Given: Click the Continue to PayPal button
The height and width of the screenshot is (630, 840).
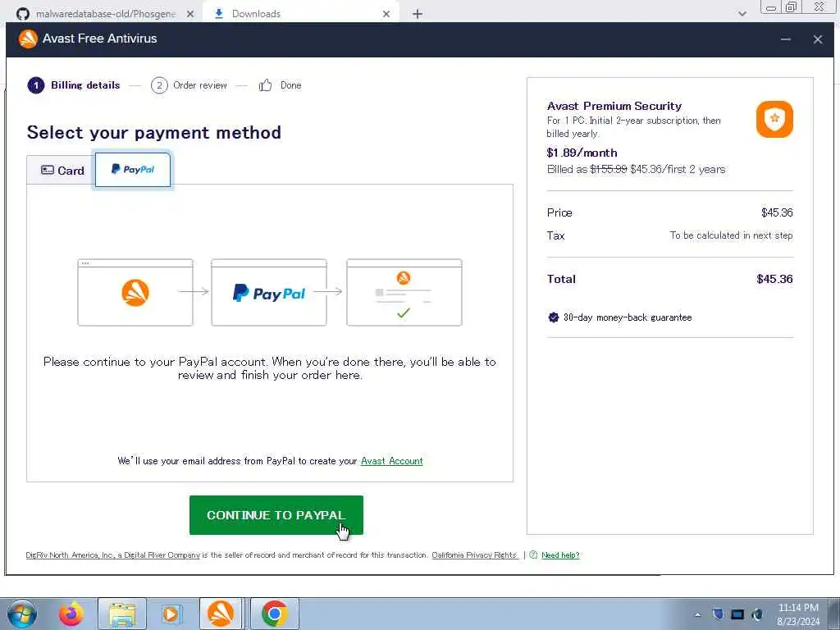Looking at the screenshot, I should (x=276, y=515).
